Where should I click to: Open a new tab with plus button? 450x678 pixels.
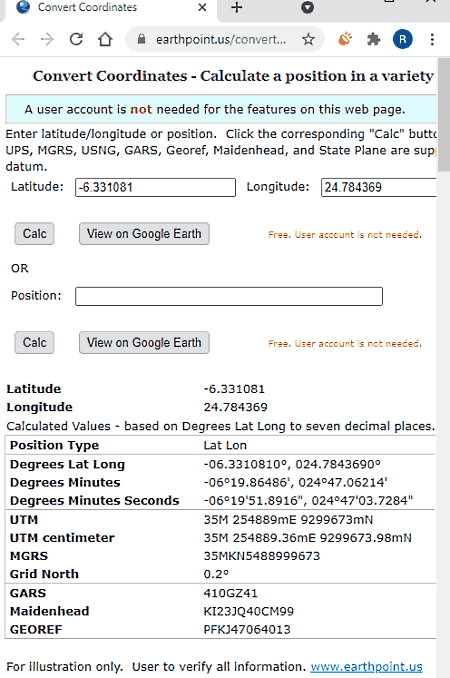pyautogui.click(x=236, y=7)
